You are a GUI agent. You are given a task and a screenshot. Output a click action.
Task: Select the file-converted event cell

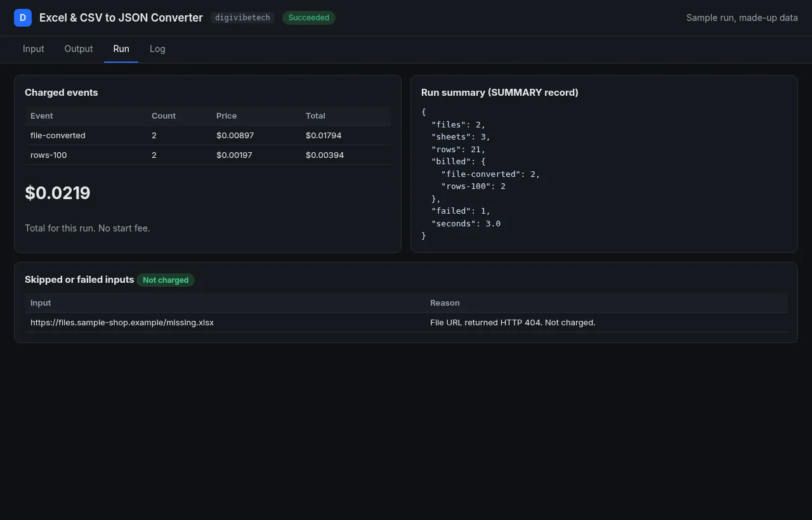point(58,136)
